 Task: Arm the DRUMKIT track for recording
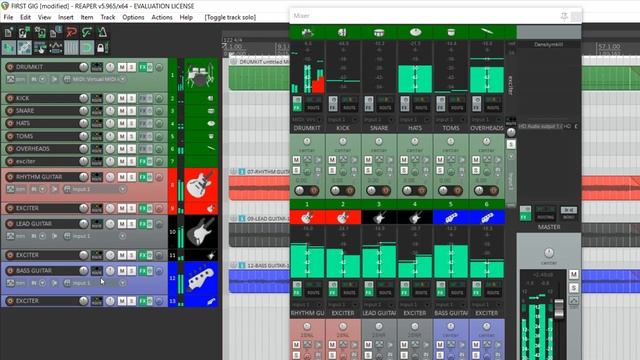[x=10, y=67]
